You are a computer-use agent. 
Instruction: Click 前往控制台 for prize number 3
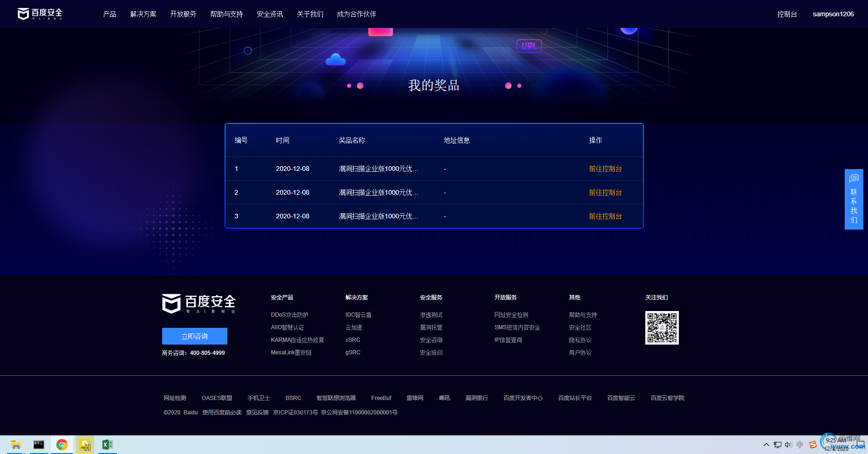pyautogui.click(x=605, y=216)
